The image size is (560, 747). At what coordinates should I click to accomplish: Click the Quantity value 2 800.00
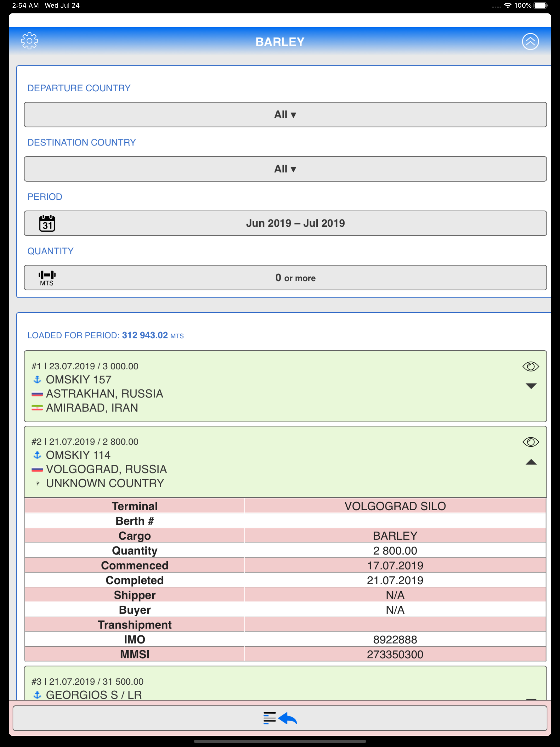(x=395, y=551)
